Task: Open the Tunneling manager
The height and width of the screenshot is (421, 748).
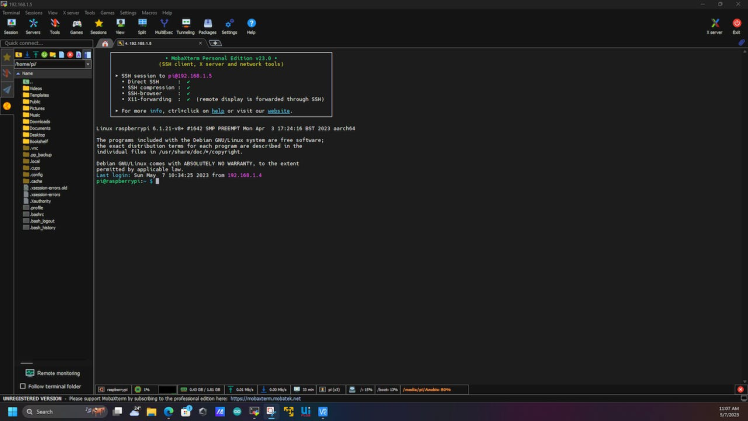Action: [x=186, y=25]
